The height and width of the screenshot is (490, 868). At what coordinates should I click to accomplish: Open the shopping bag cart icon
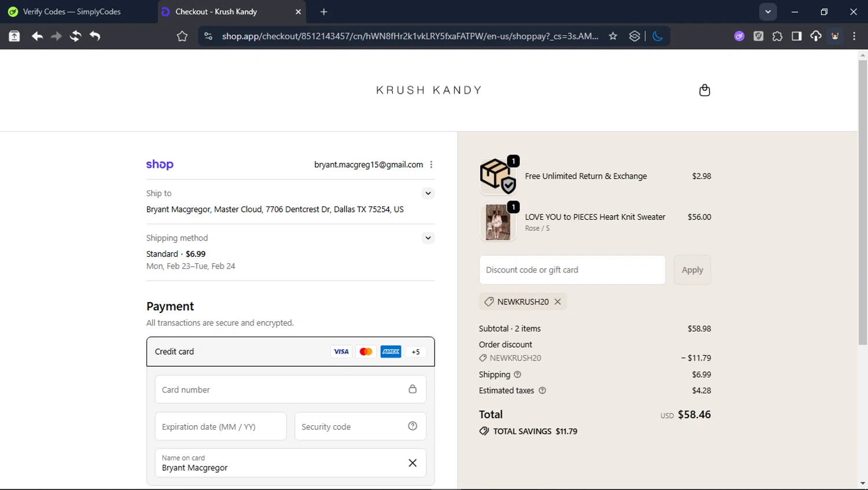704,90
